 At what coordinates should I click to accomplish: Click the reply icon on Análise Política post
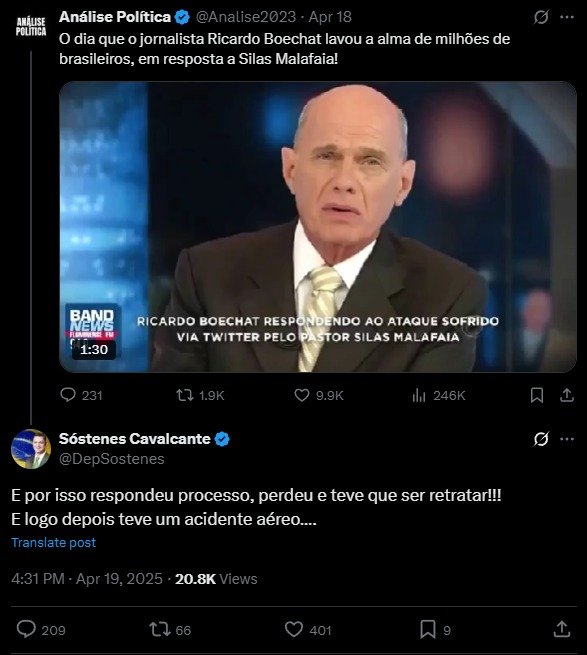pyautogui.click(x=68, y=395)
